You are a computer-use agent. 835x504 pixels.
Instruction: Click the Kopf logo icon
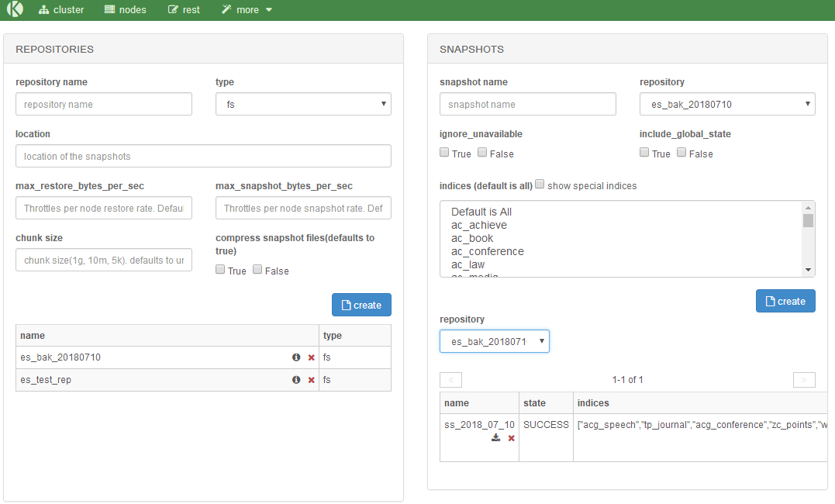point(15,9)
